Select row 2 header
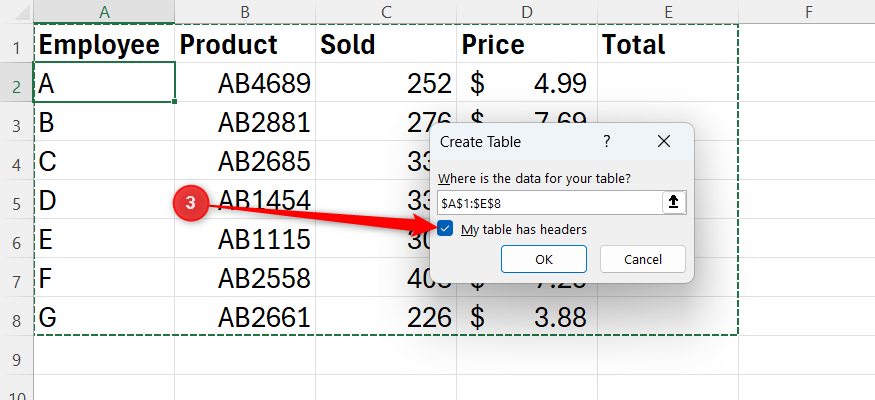This screenshot has width=875, height=400. 17,83
